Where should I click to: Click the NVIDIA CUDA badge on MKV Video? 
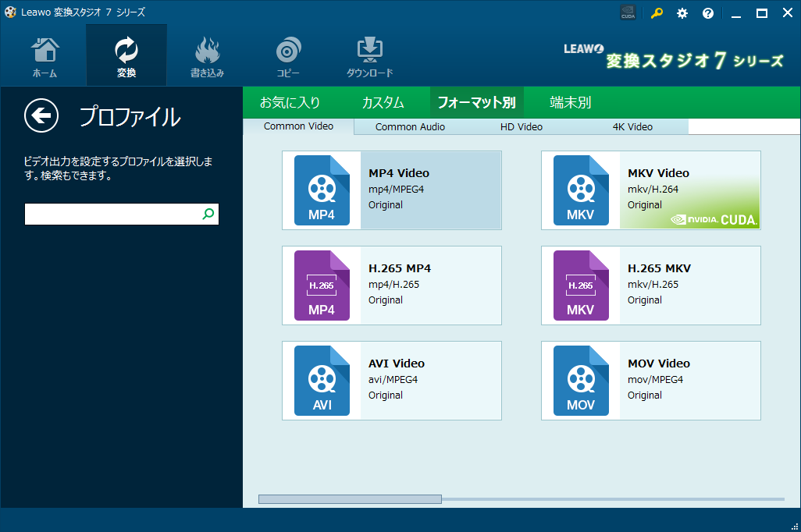[x=714, y=219]
